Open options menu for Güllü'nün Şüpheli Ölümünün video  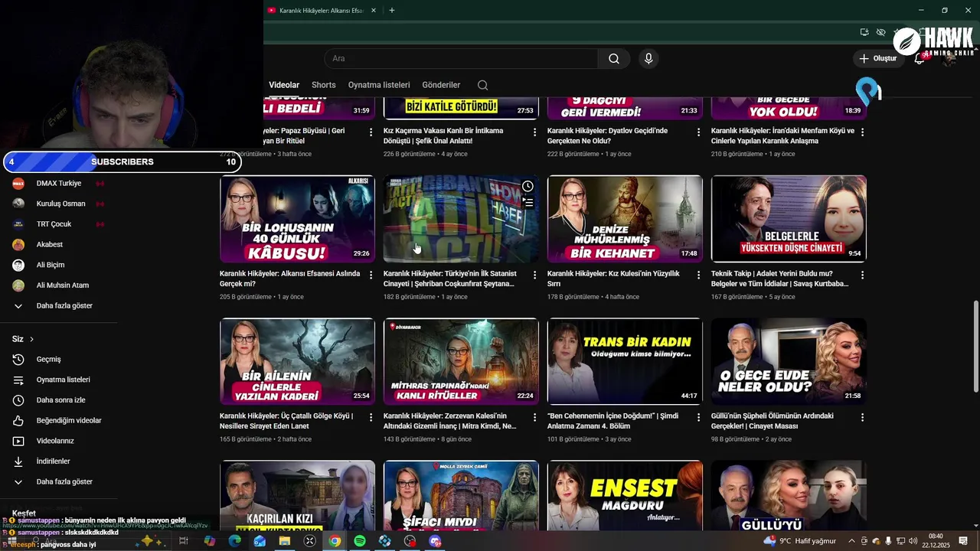click(x=862, y=418)
